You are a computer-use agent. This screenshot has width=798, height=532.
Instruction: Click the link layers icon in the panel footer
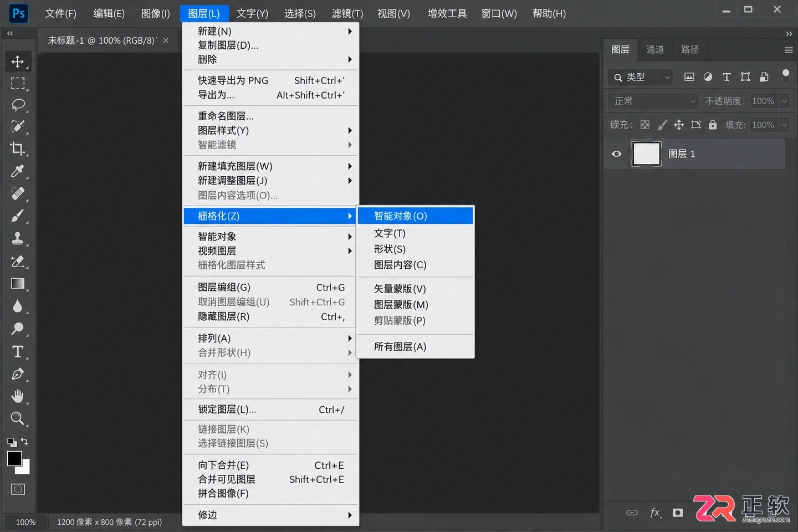(632, 513)
